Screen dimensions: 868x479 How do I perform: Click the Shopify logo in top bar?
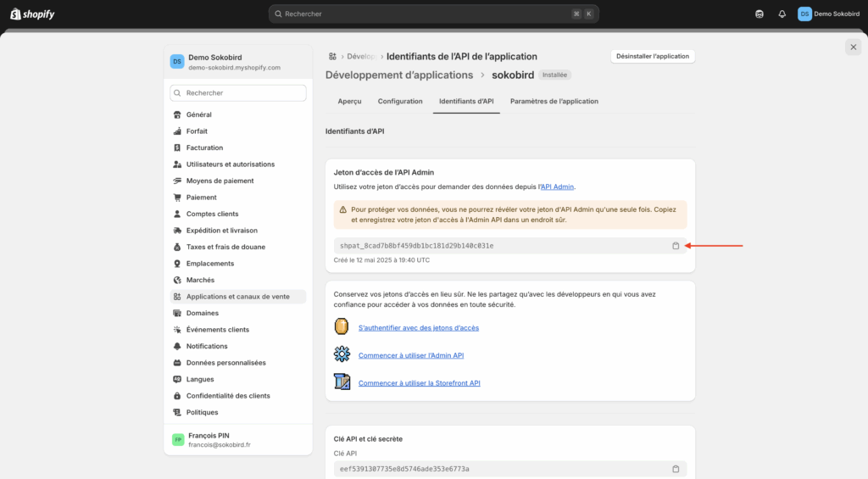tap(32, 14)
